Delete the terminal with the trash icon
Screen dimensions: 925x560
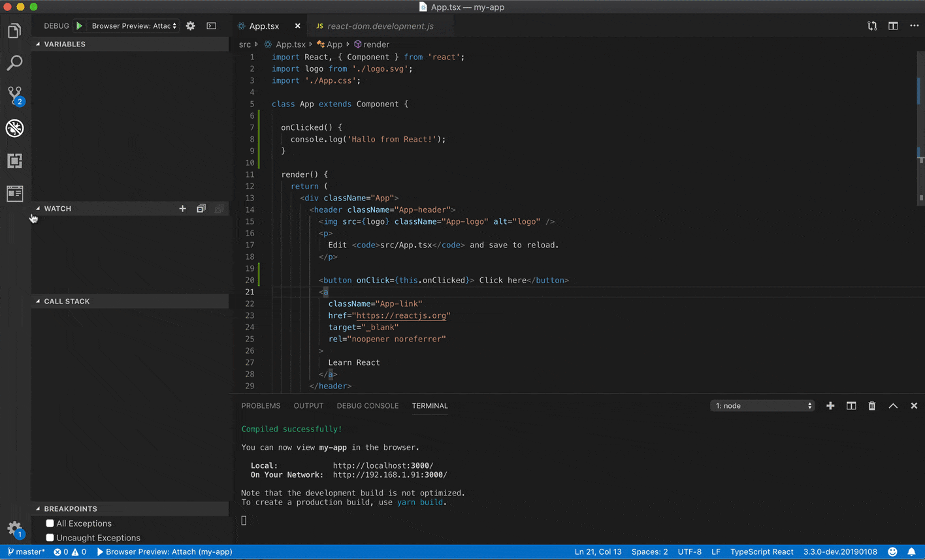[871, 405]
